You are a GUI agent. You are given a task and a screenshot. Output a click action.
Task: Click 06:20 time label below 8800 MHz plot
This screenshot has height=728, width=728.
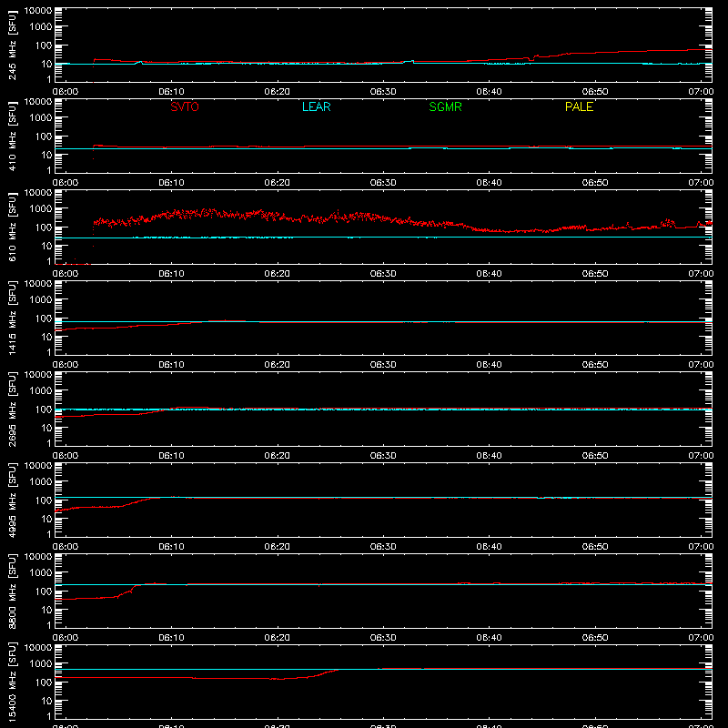pos(278,638)
